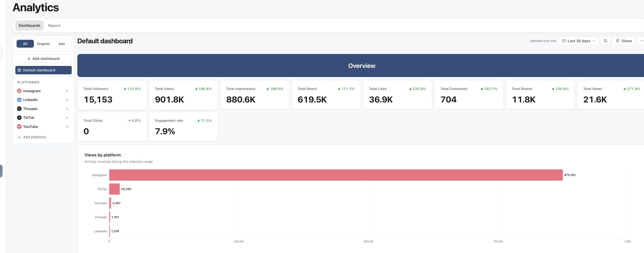Viewport: 644px width, 253px height.
Task: Click the grid icon beside Default dashboard
Action: (x=19, y=70)
